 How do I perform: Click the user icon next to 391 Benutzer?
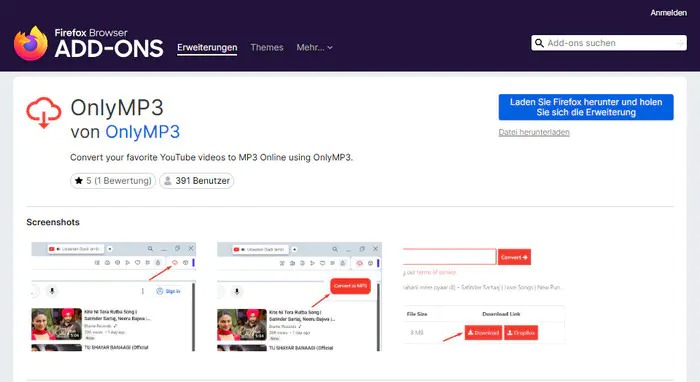coord(168,181)
